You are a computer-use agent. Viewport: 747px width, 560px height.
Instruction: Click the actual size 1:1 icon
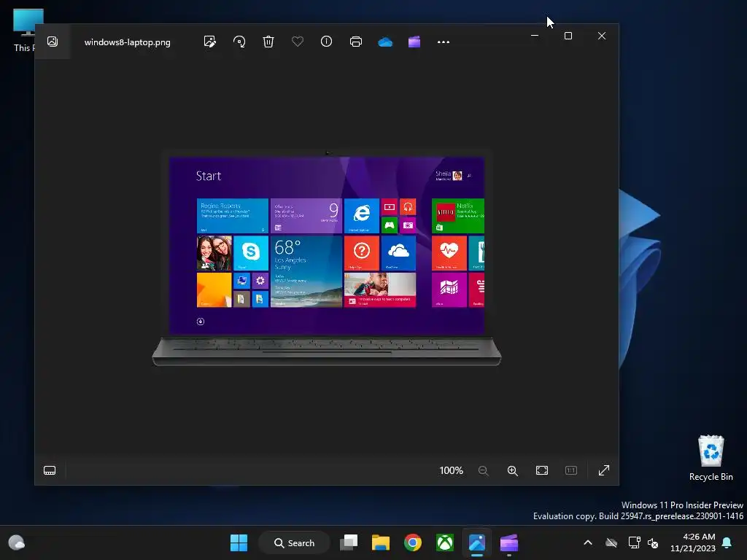570,470
